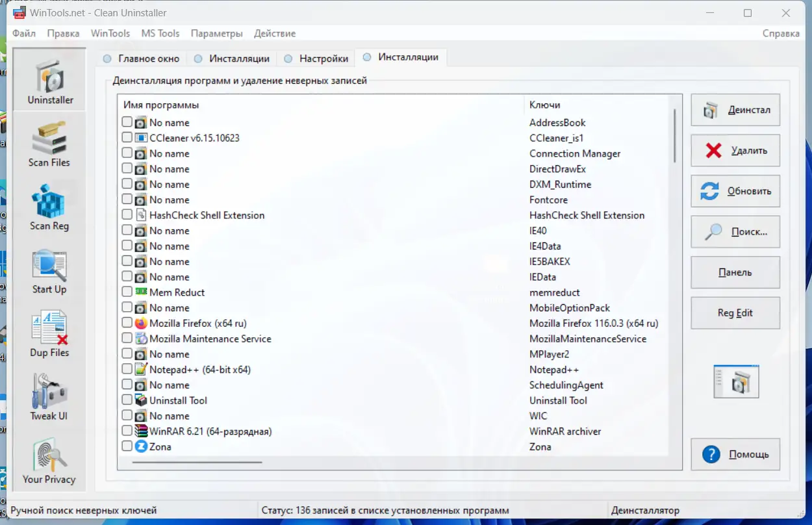Click the Обновить button
This screenshot has width=812, height=525.
click(x=735, y=191)
